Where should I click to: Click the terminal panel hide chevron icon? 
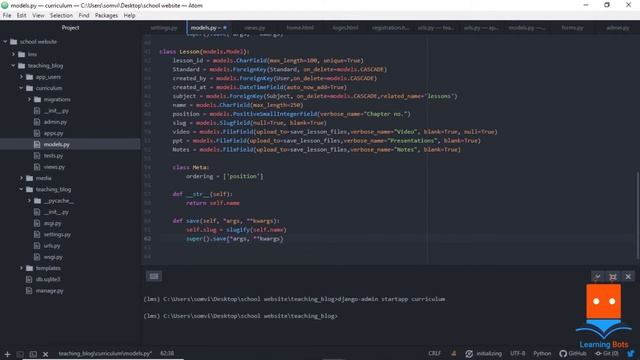597,277
